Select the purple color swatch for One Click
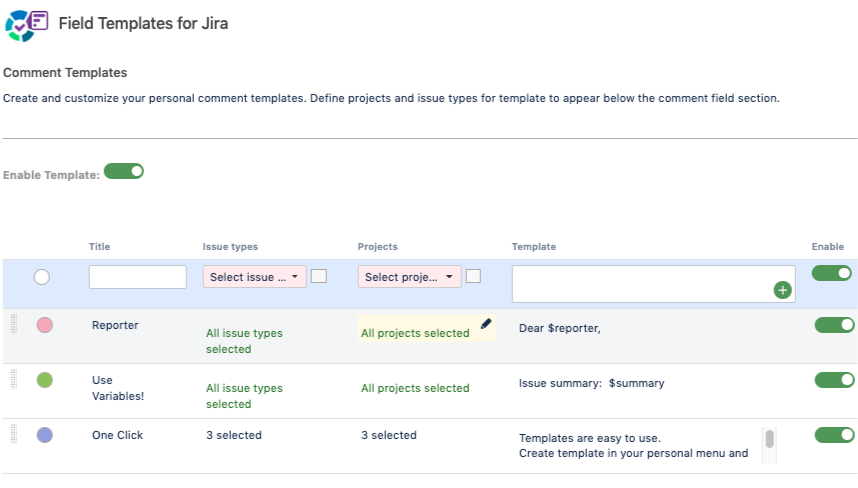 click(44, 435)
